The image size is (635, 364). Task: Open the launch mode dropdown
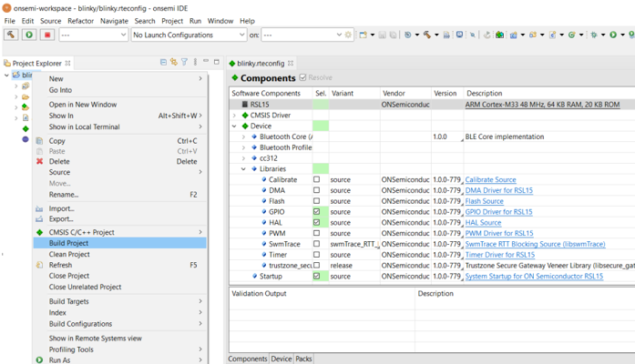(x=94, y=35)
